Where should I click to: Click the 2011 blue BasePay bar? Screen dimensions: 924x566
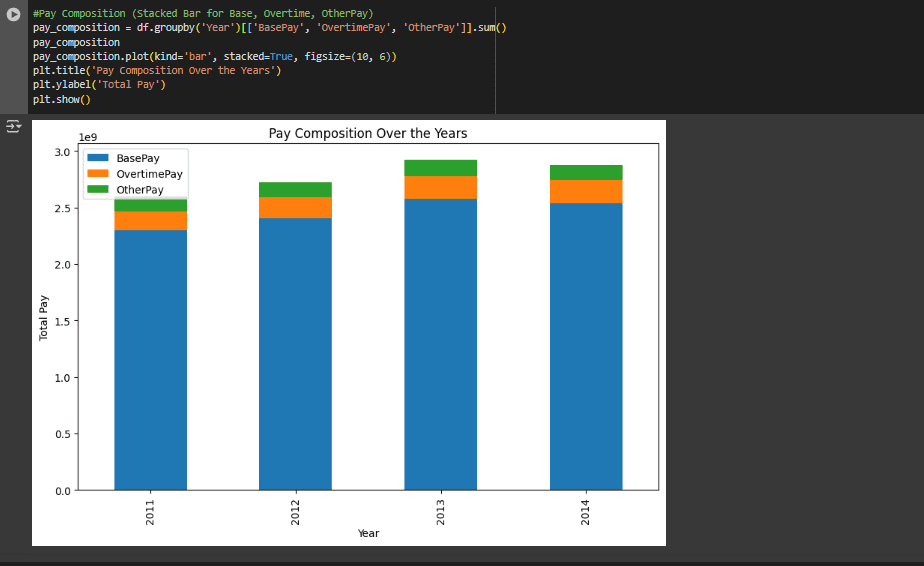click(x=150, y=360)
